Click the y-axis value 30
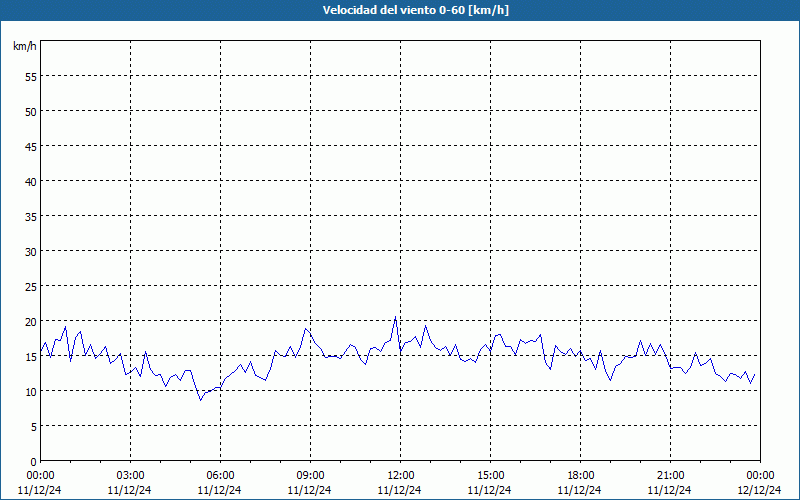The image size is (800, 500). pyautogui.click(x=31, y=252)
